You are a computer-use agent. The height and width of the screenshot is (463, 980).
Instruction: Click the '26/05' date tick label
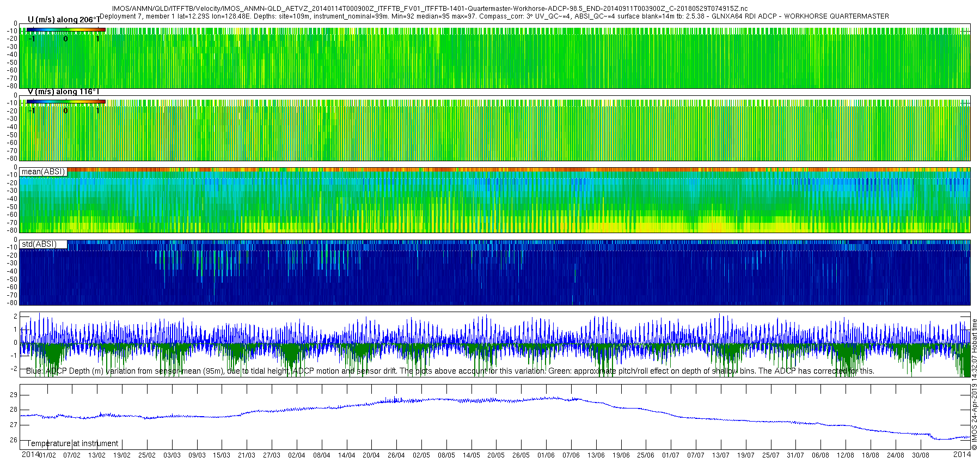[521, 455]
